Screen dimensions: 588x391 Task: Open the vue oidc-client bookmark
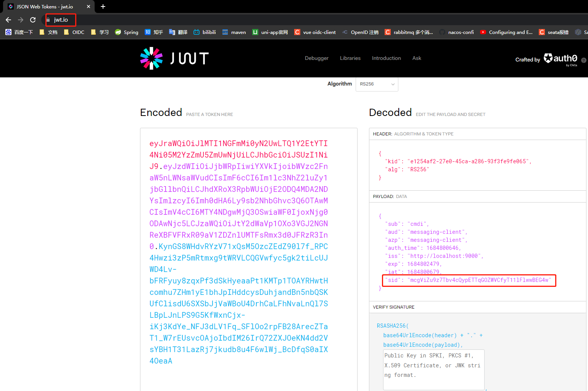click(315, 32)
